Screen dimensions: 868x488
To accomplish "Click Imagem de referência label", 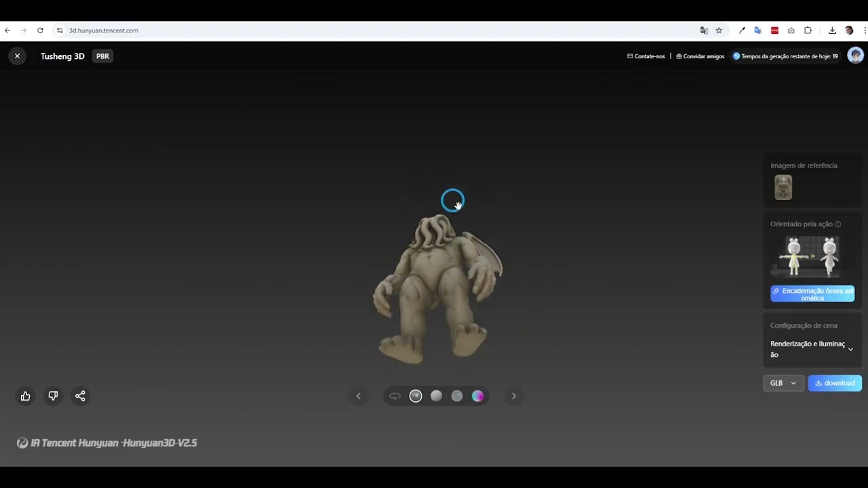I will (x=804, y=165).
